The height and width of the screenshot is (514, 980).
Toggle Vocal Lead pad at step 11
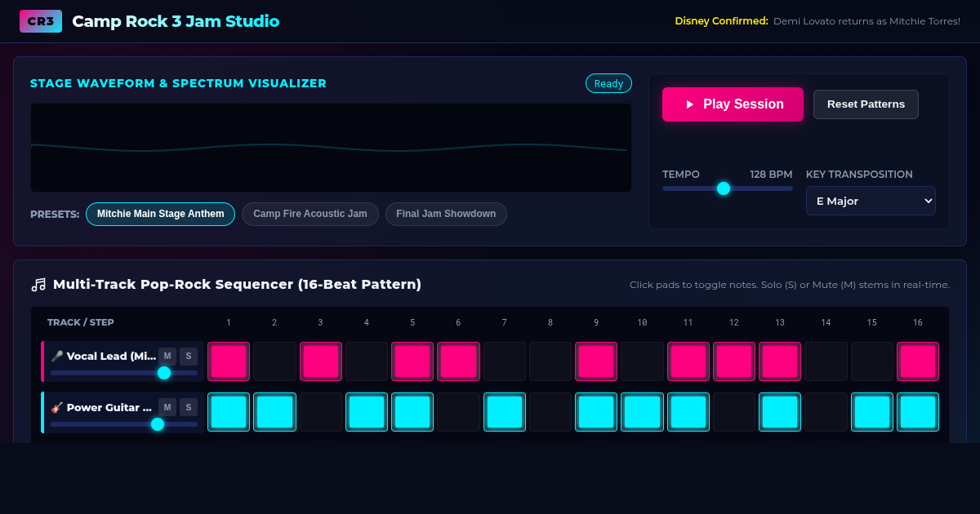[x=688, y=361]
